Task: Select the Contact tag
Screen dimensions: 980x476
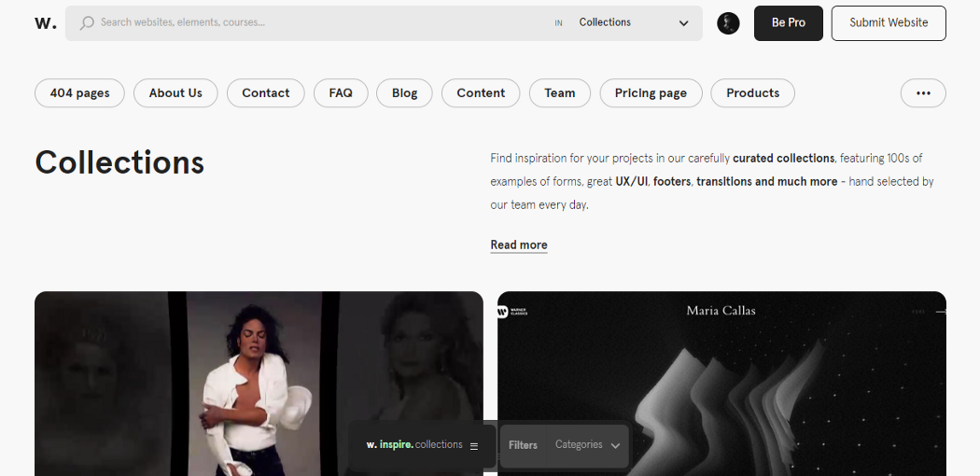Action: pos(266,93)
